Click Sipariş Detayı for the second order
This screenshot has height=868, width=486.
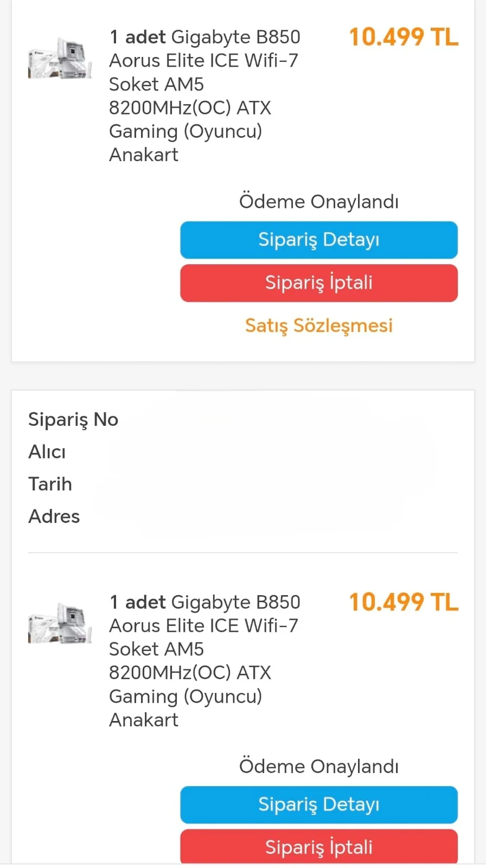(x=319, y=805)
